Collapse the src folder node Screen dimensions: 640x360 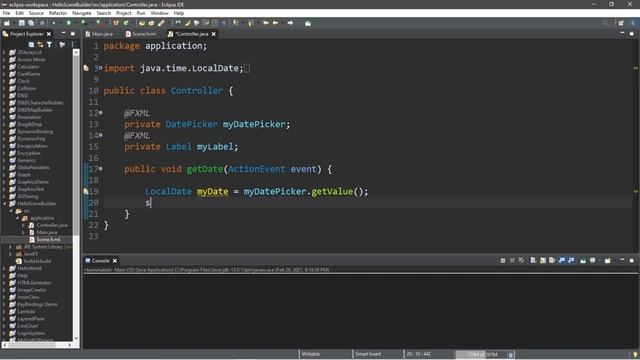click(x=11, y=211)
